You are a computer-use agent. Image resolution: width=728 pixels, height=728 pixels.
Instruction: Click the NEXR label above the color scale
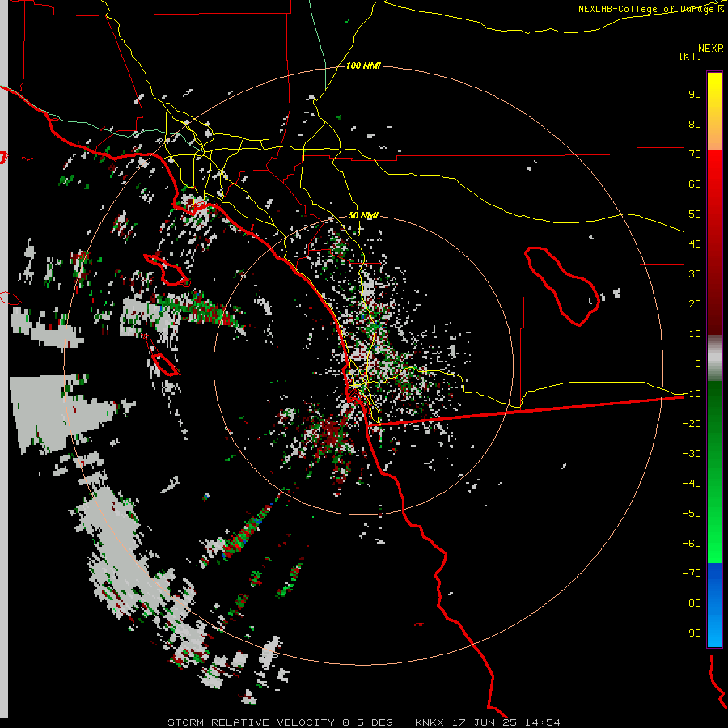(x=711, y=49)
